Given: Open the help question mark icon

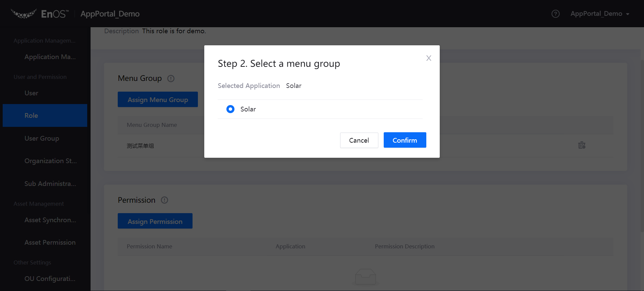Looking at the screenshot, I should coord(555,14).
